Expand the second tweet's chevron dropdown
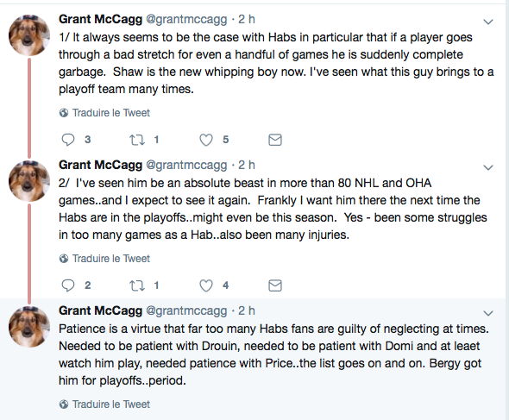Viewport: 509px width, 420px height. click(x=488, y=167)
